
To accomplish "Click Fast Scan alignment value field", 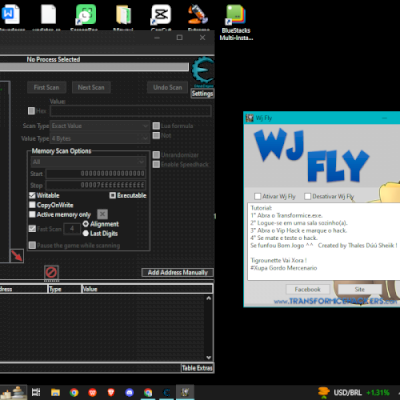I will click(72, 229).
